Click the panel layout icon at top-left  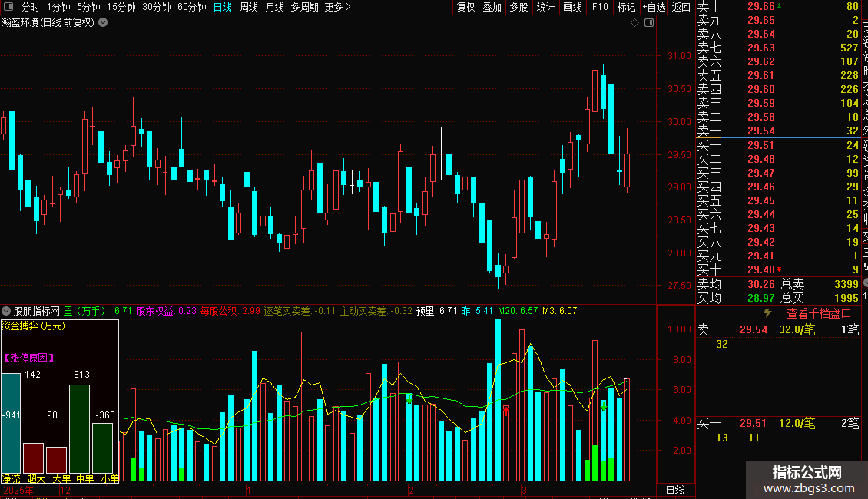8,7
